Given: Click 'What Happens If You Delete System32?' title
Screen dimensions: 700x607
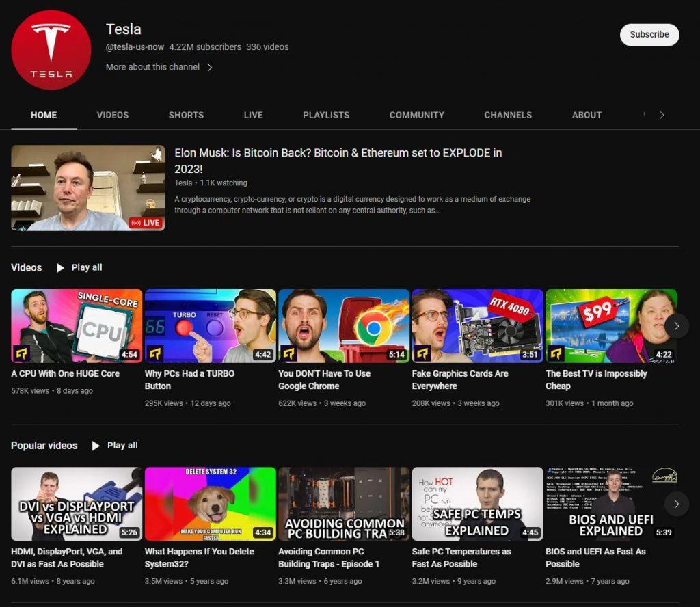Looking at the screenshot, I should click(199, 558).
